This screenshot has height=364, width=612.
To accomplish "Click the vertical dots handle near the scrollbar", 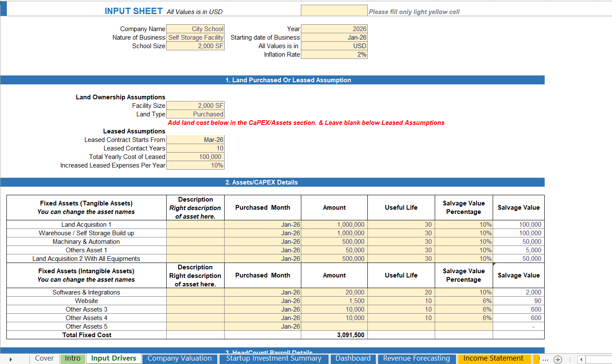I will (x=571, y=359).
